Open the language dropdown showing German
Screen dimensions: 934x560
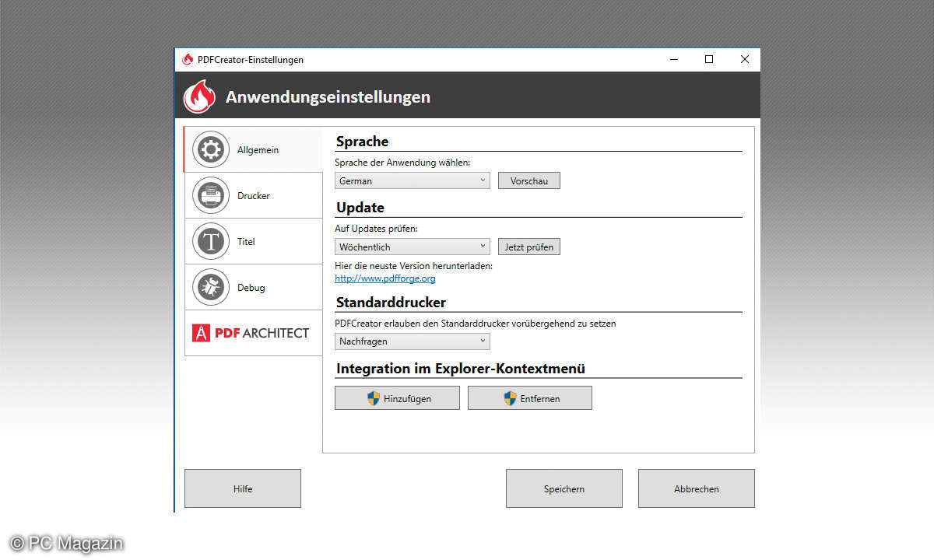413,180
